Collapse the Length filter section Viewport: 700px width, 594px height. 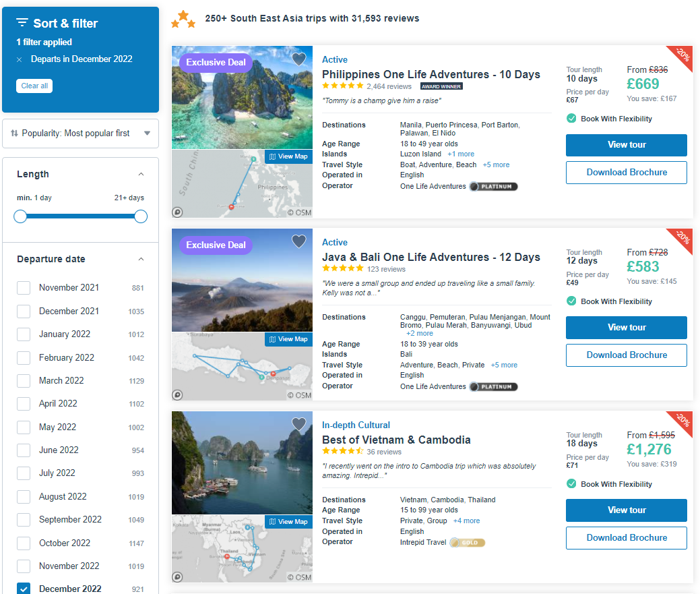pyautogui.click(x=141, y=174)
